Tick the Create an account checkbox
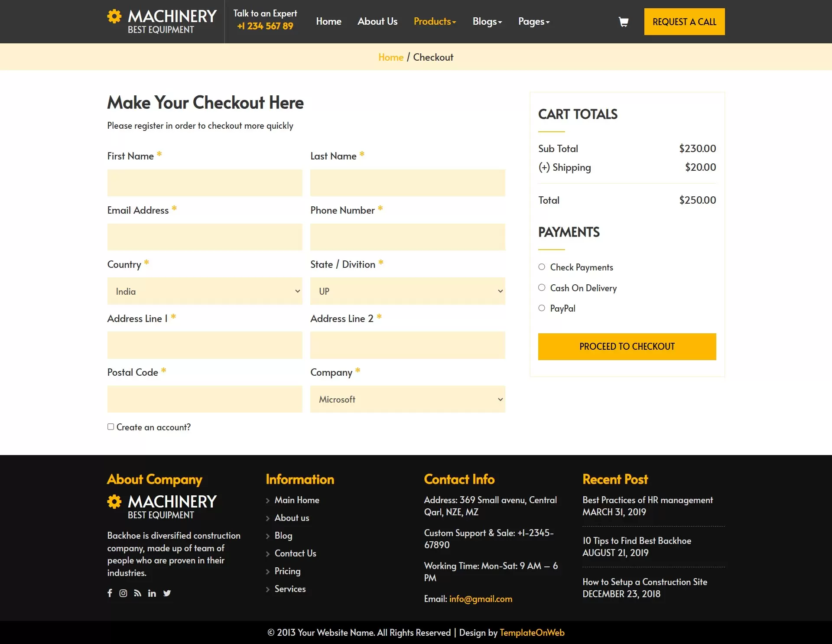The height and width of the screenshot is (644, 832). coord(111,427)
